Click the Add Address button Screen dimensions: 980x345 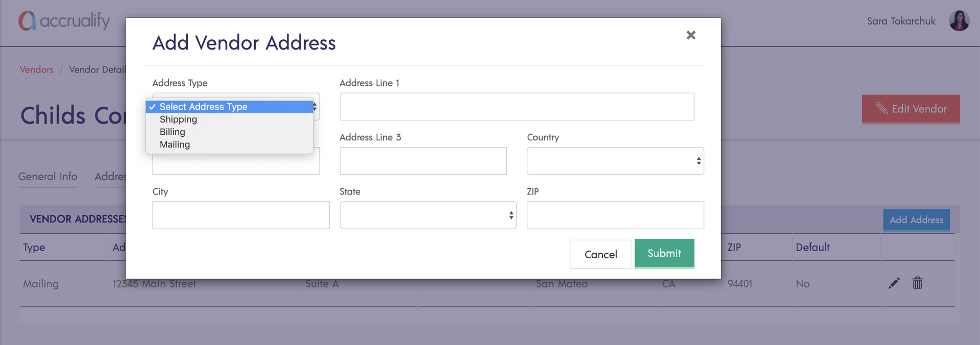click(916, 220)
